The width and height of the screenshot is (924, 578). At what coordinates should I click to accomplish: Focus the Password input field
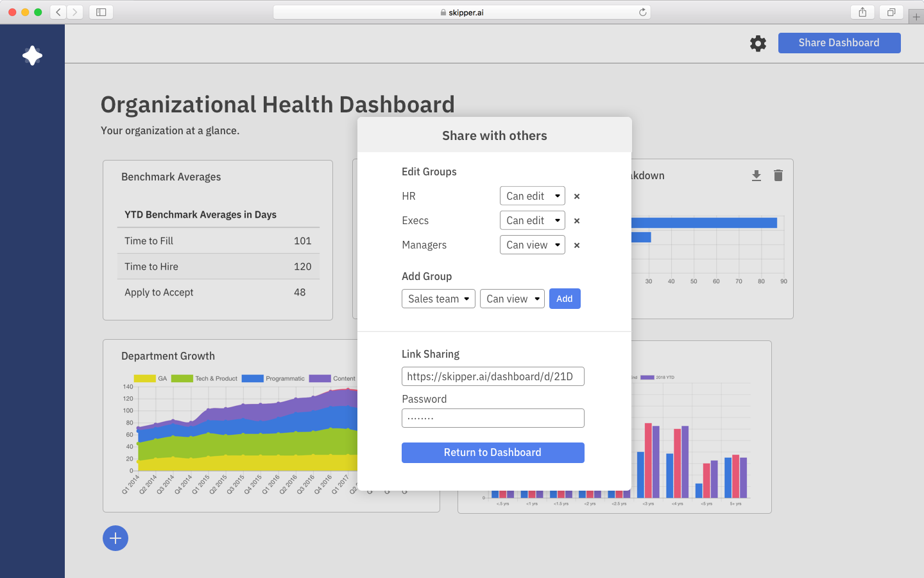pyautogui.click(x=493, y=418)
